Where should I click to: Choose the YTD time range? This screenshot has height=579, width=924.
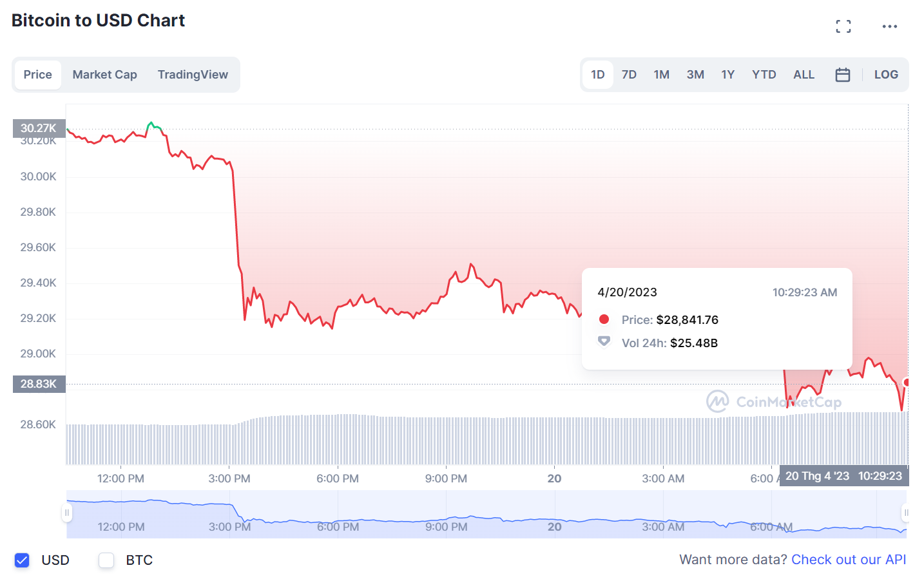[764, 75]
